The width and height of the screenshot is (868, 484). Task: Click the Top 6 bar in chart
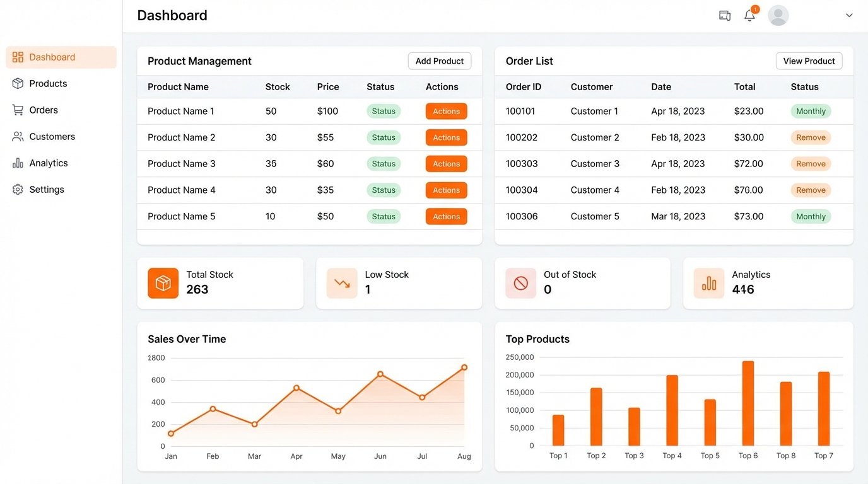coord(748,403)
